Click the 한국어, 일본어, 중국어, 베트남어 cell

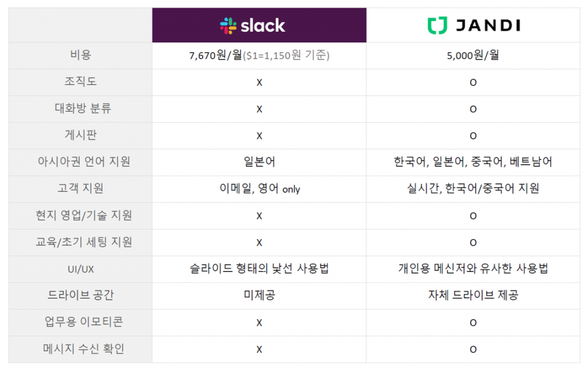coord(473,162)
